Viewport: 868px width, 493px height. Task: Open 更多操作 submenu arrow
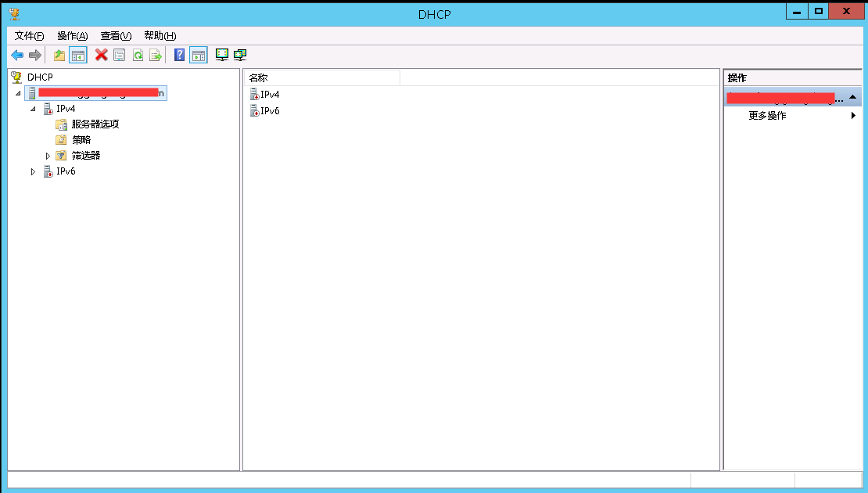coord(853,115)
